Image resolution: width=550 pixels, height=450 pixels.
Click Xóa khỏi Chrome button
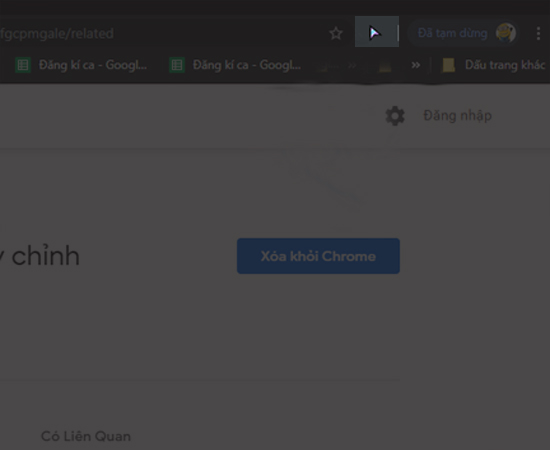[318, 256]
